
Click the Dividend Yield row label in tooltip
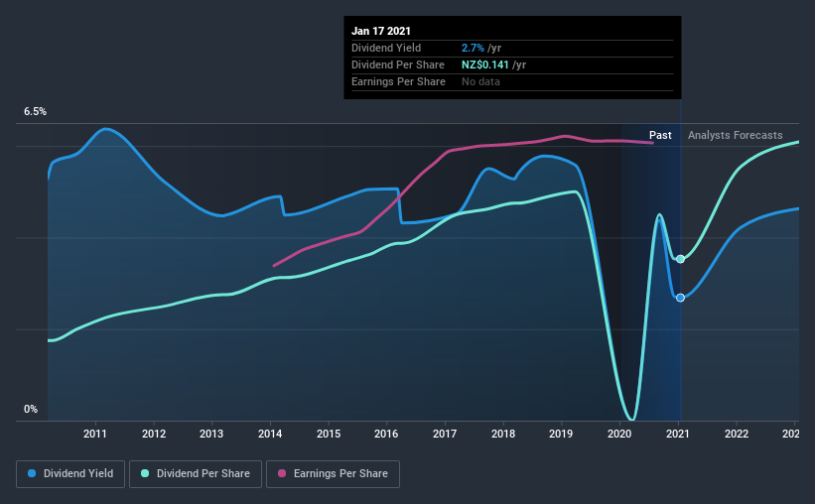(386, 48)
